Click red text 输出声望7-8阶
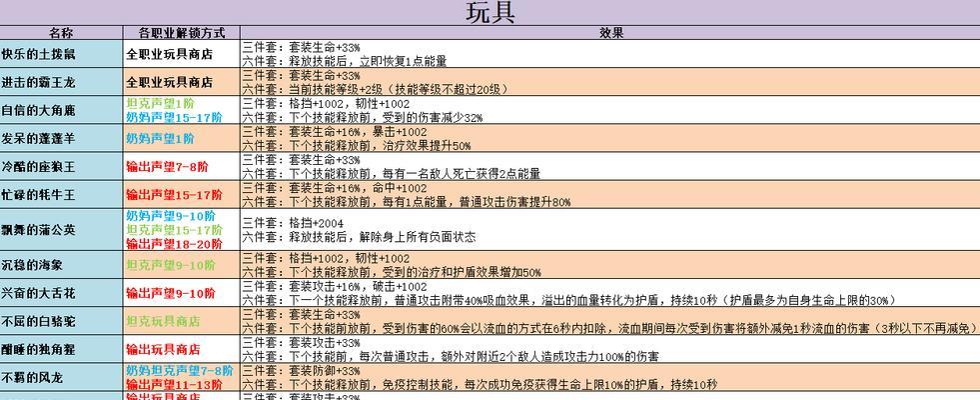 (x=167, y=167)
